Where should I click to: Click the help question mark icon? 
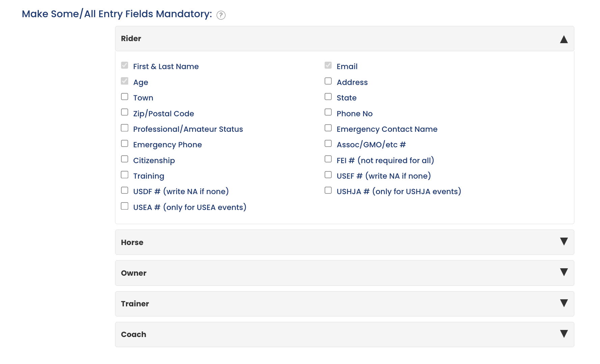tap(221, 15)
